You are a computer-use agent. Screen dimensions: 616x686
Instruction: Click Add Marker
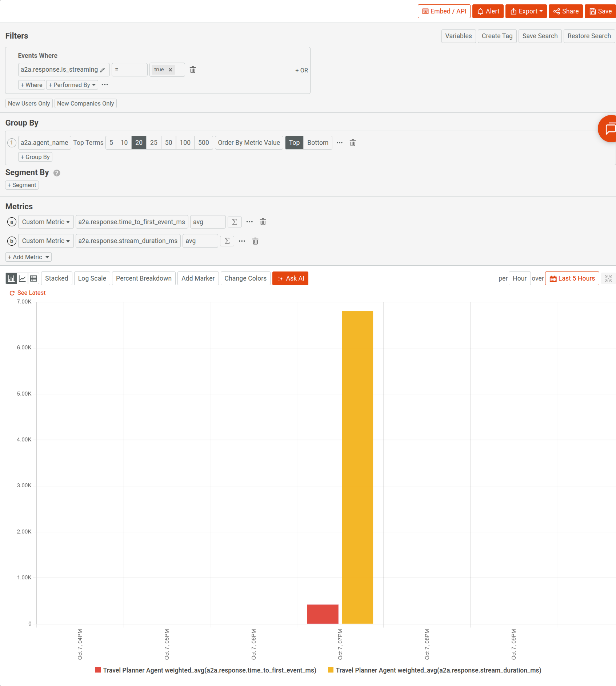tap(198, 278)
